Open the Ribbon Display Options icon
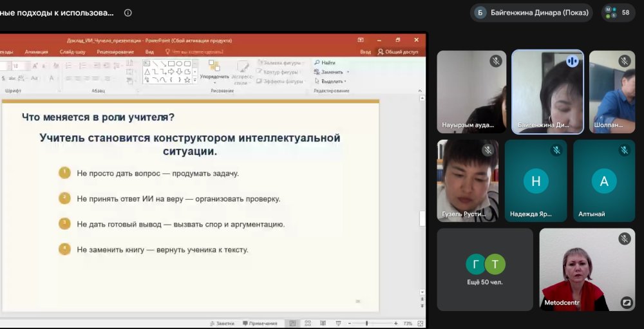The width and height of the screenshot is (644, 329). pos(361,40)
